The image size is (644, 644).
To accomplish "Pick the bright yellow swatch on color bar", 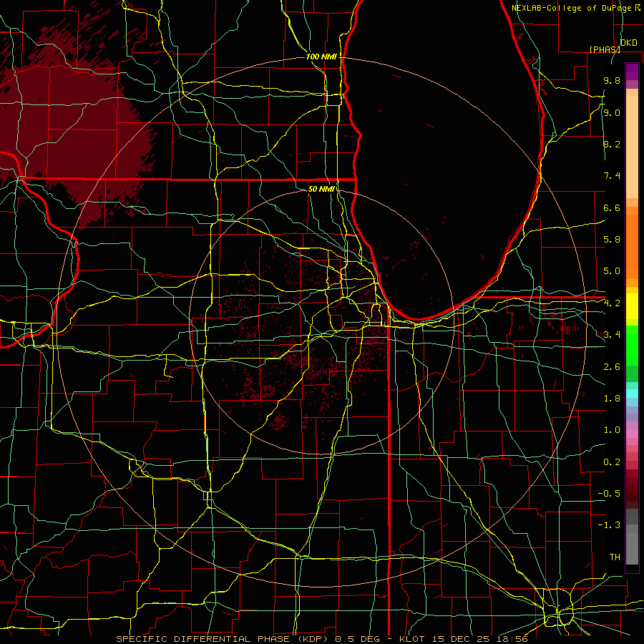I will coord(632,306).
